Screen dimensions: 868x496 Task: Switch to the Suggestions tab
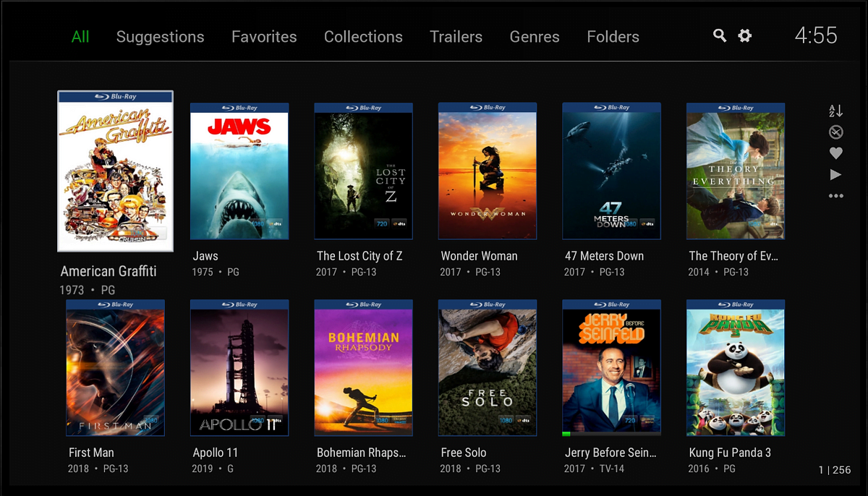160,37
